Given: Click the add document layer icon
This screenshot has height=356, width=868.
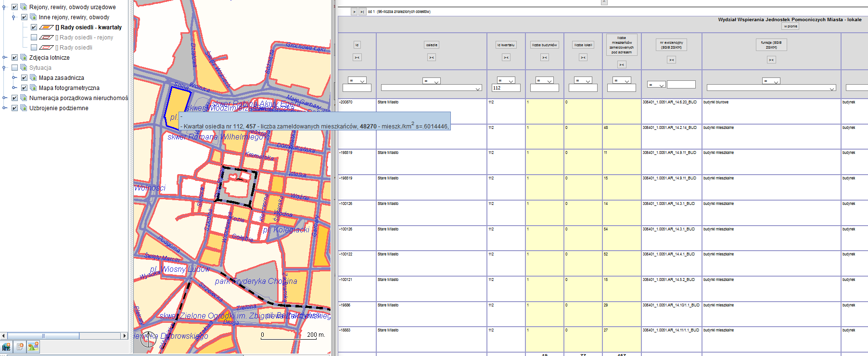Looking at the screenshot, I should click(20, 347).
